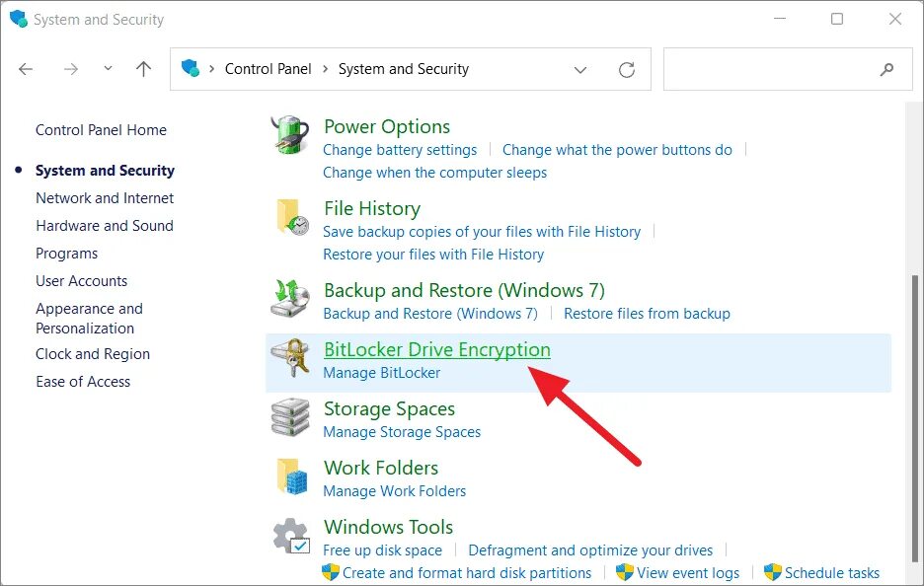Click Restore your files with File History

[433, 255]
